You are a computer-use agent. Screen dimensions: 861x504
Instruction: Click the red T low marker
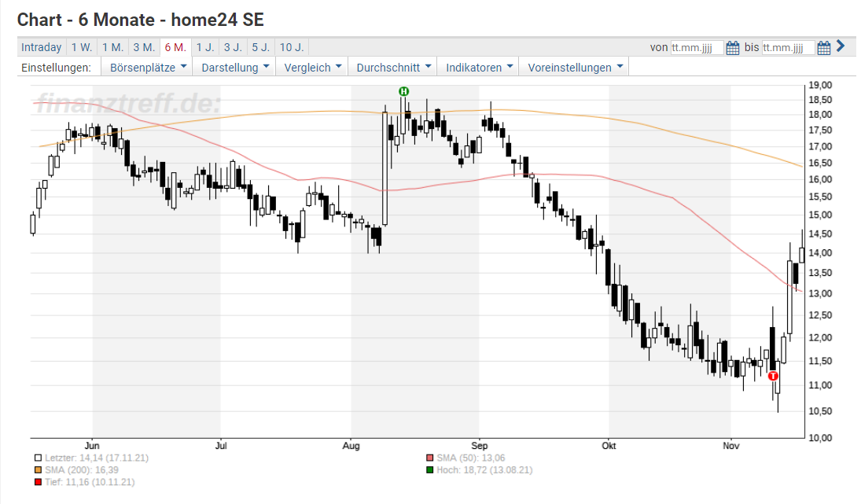coord(773,376)
